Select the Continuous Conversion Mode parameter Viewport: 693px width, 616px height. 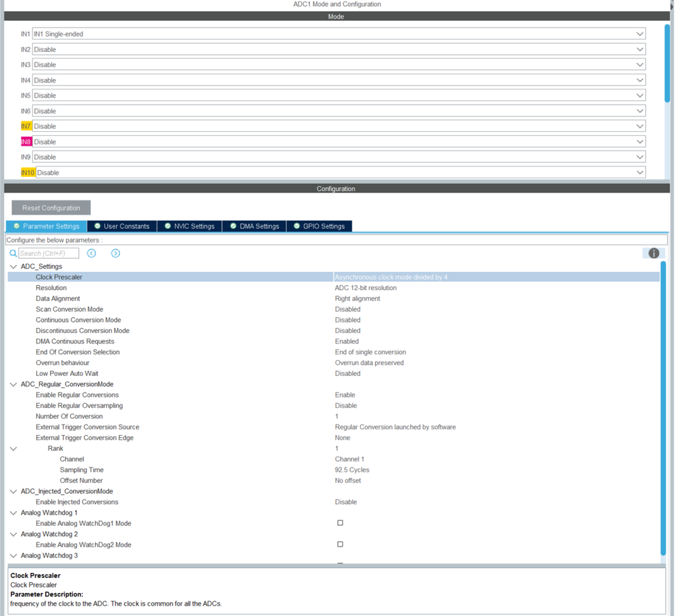tap(78, 320)
